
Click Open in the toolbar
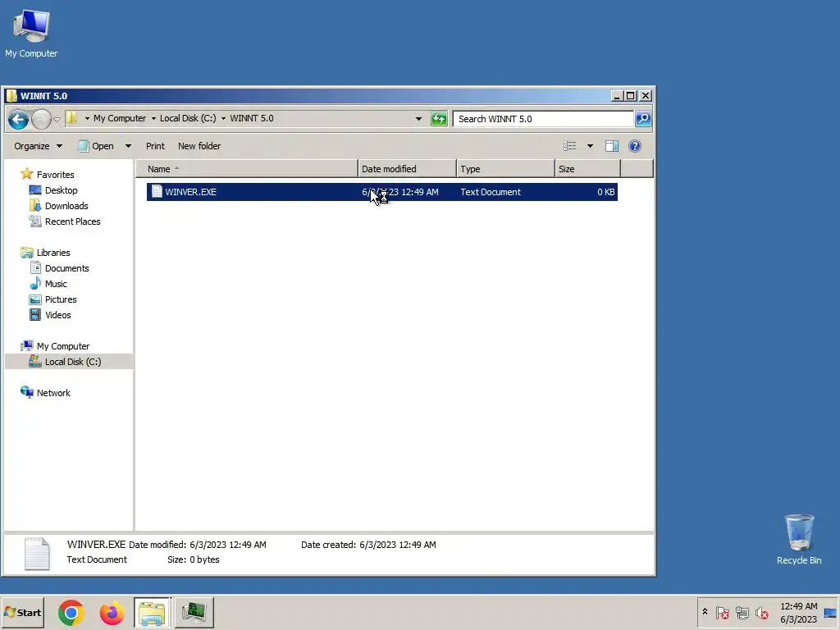[97, 146]
